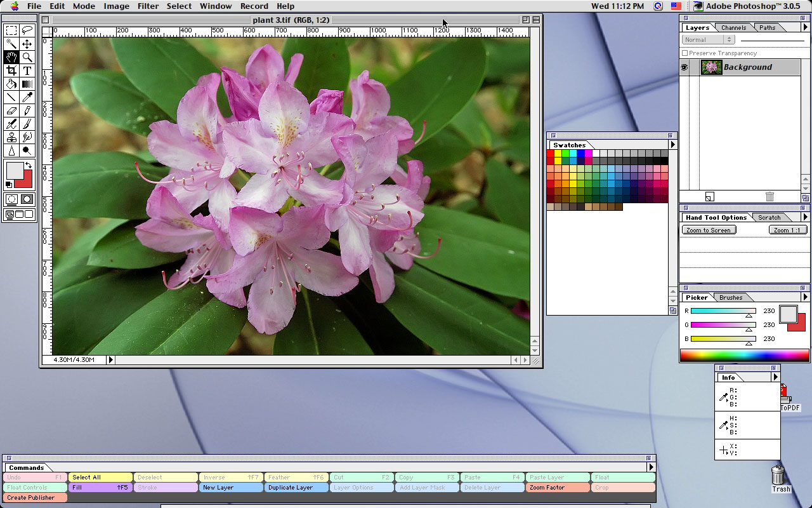Open the Normal blend mode dropdown
This screenshot has height=508, width=812.
click(x=708, y=39)
